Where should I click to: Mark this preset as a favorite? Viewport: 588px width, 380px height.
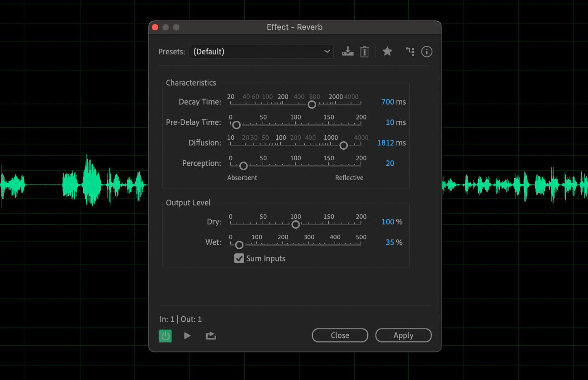387,52
